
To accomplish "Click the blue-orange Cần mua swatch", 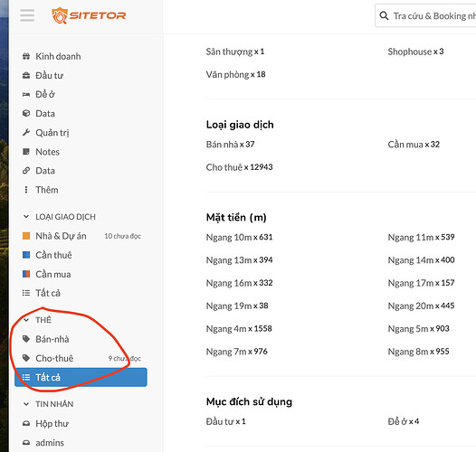I will click(x=26, y=274).
